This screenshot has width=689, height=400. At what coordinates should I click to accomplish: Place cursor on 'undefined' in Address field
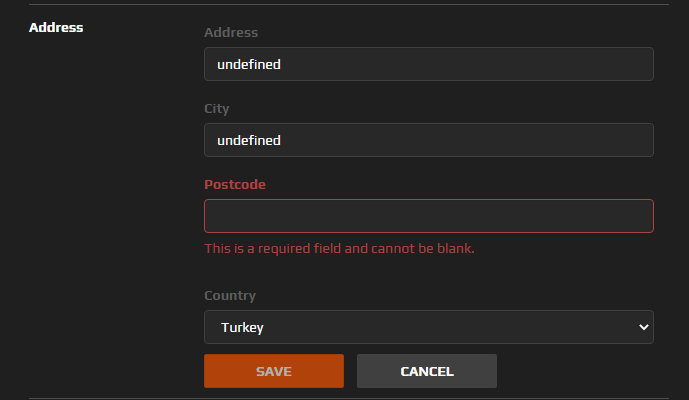click(249, 64)
